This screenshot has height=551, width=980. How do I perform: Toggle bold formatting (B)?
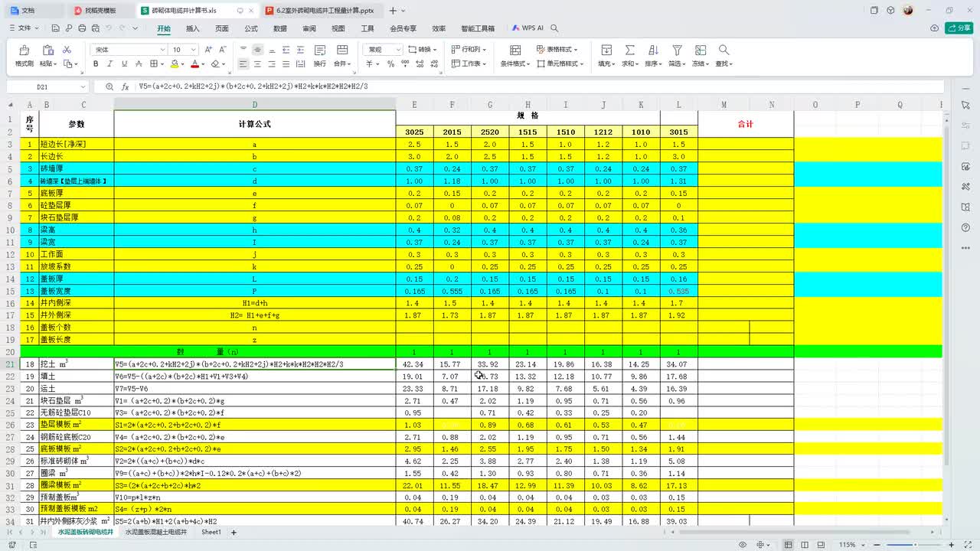click(x=96, y=64)
